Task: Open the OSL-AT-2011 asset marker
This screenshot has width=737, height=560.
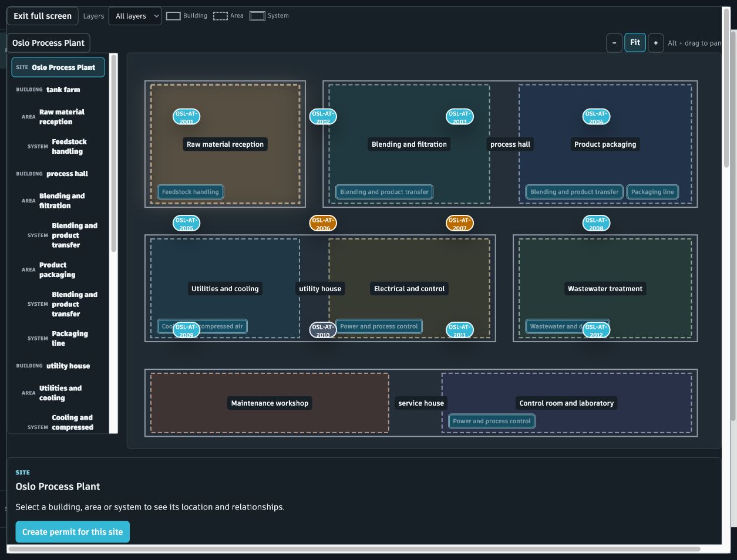Action: tap(460, 330)
